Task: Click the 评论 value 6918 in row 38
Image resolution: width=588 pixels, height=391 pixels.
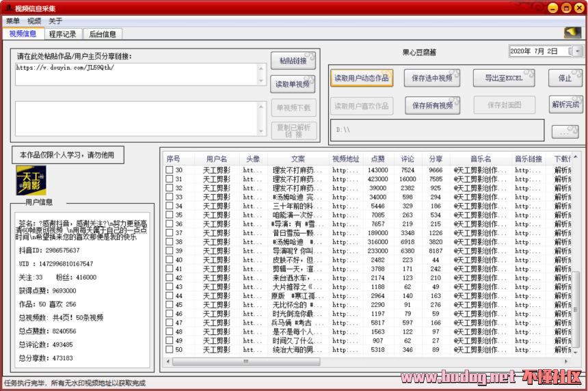Action: 407,242
